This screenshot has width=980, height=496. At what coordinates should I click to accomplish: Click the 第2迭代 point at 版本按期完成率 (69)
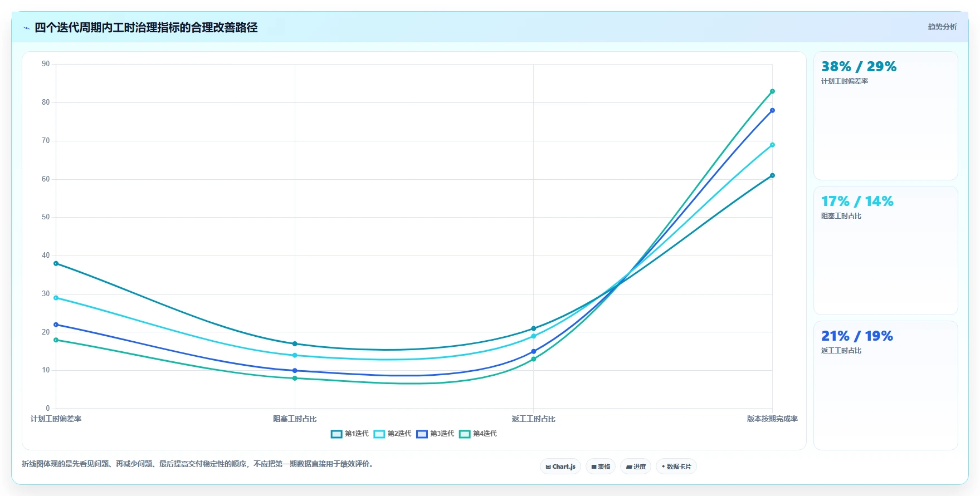772,145
